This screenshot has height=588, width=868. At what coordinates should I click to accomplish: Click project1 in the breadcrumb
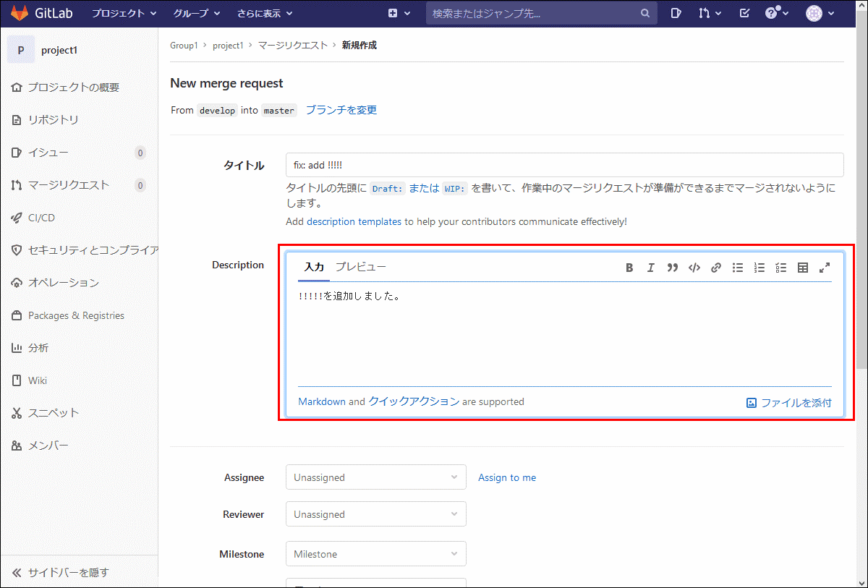pos(228,46)
